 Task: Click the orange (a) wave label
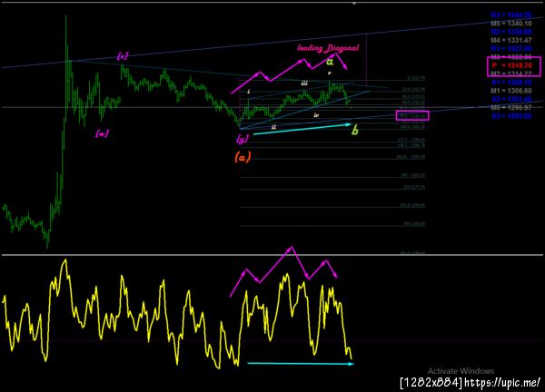coord(243,157)
